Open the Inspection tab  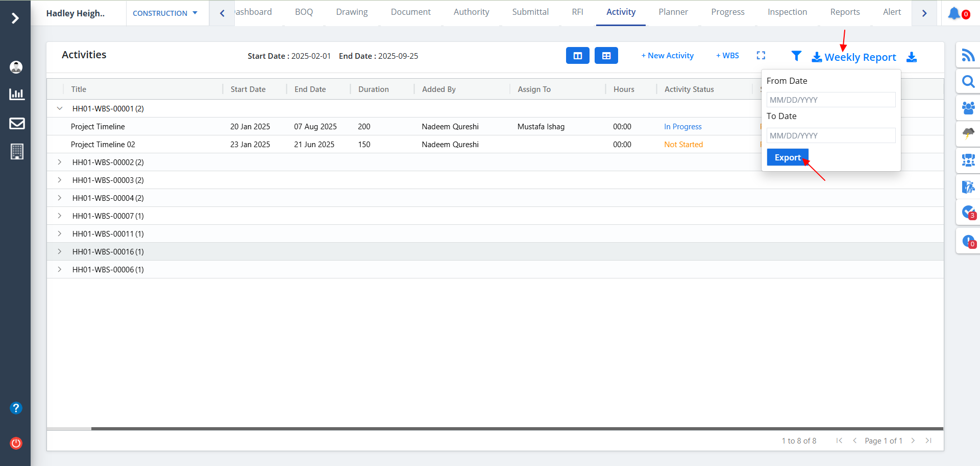787,12
